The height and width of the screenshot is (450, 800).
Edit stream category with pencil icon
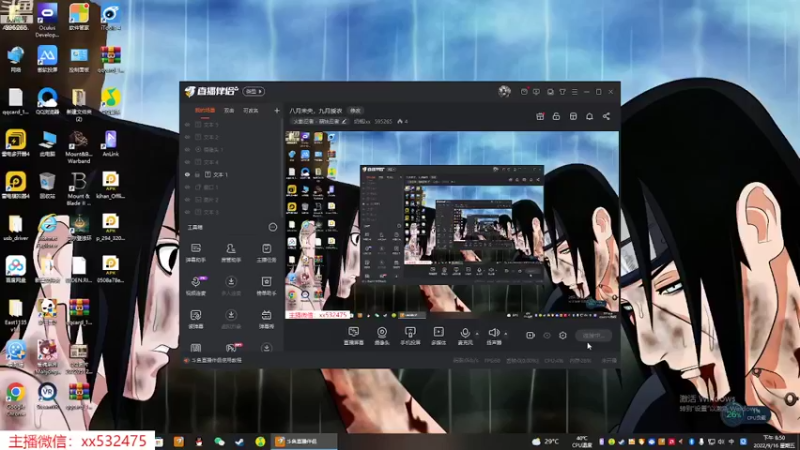pos(344,121)
